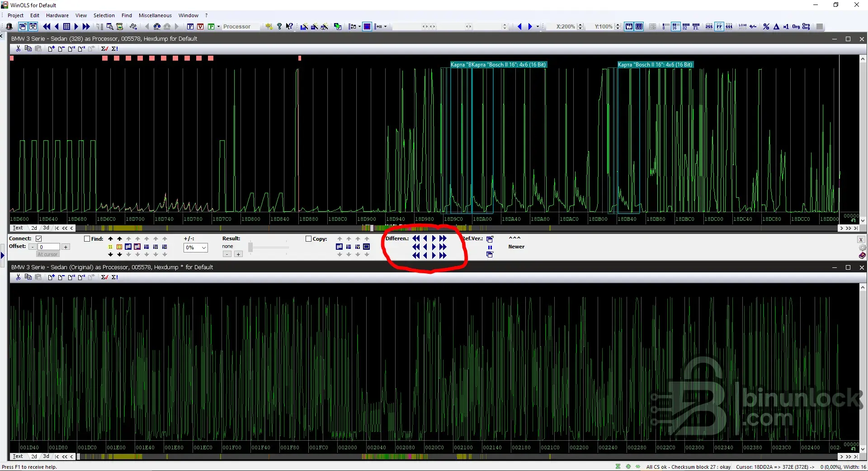Click the context help question-arrow icon
The height and width of the screenshot is (471, 868).
click(x=289, y=27)
